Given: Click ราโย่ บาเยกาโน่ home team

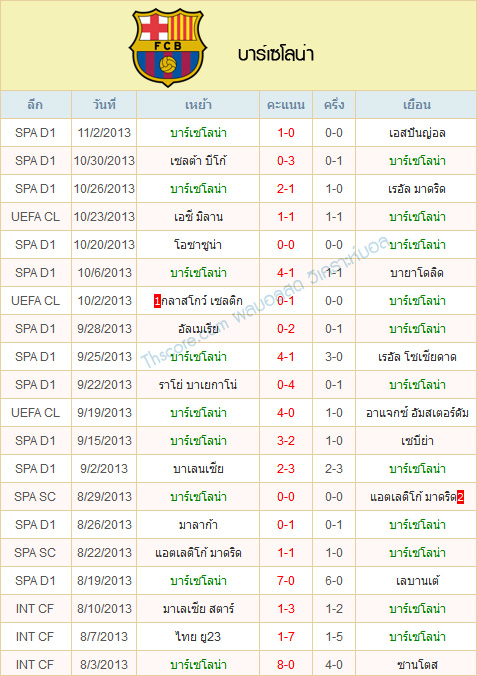Looking at the screenshot, I should pyautogui.click(x=198, y=385).
